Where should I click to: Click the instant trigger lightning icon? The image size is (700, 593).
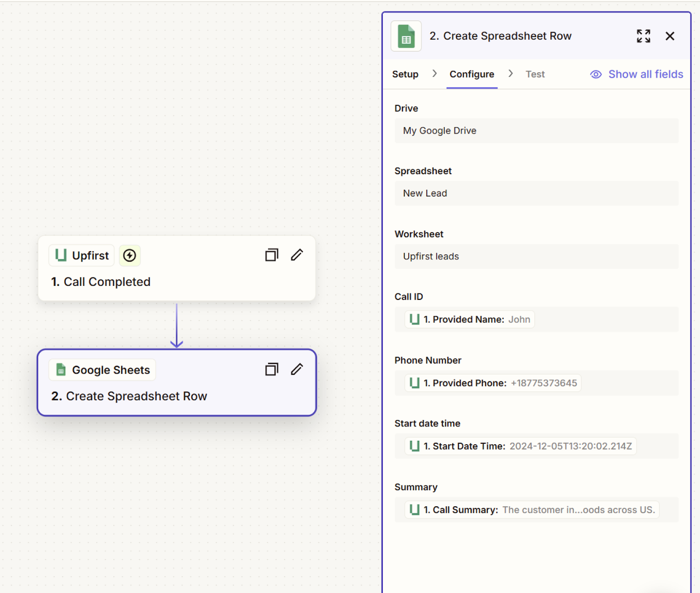(x=129, y=255)
